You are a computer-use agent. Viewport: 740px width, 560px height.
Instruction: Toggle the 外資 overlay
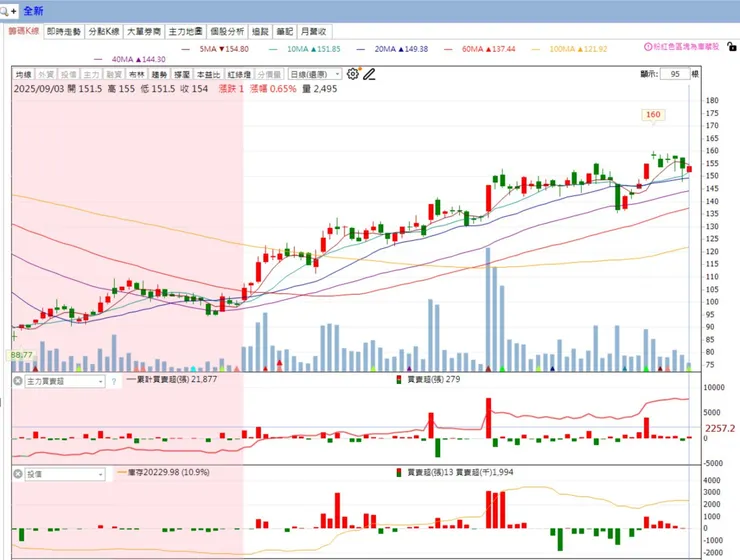46,75
